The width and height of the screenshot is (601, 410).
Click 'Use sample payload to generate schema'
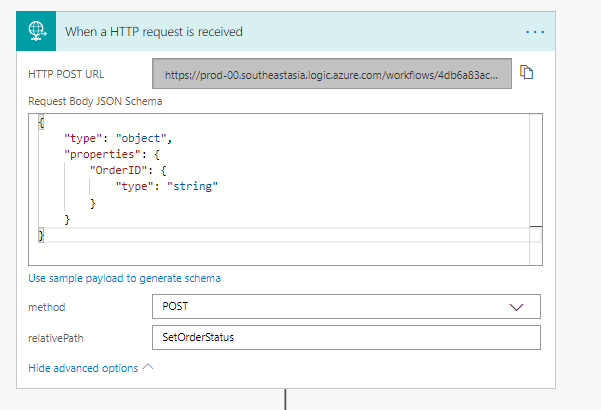[124, 278]
